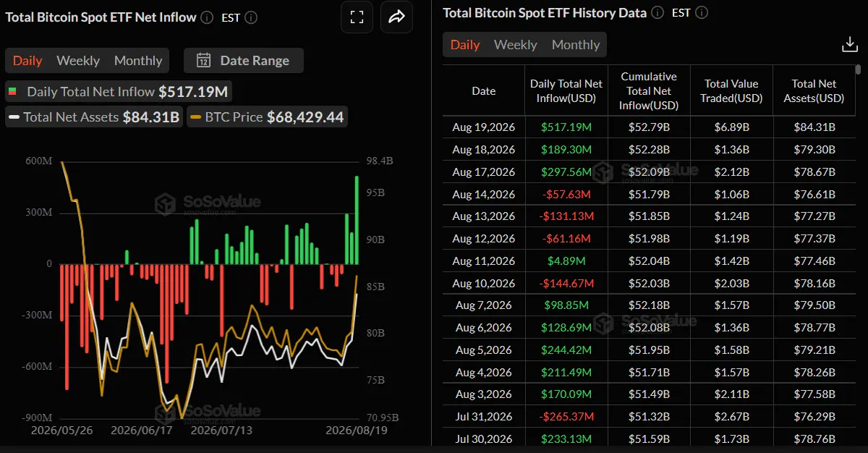
Task: Click the Date column header
Action: pos(484,91)
